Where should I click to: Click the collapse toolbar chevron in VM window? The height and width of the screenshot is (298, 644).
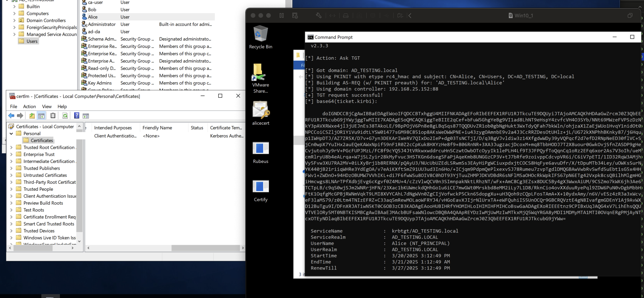point(410,15)
